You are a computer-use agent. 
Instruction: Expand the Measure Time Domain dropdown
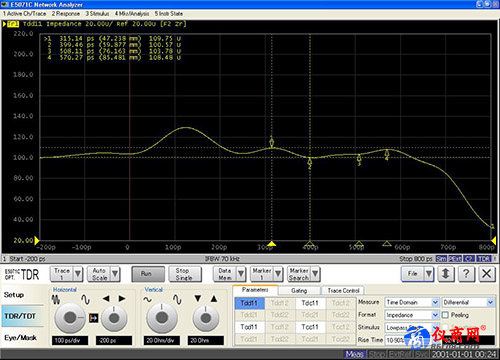point(435,302)
